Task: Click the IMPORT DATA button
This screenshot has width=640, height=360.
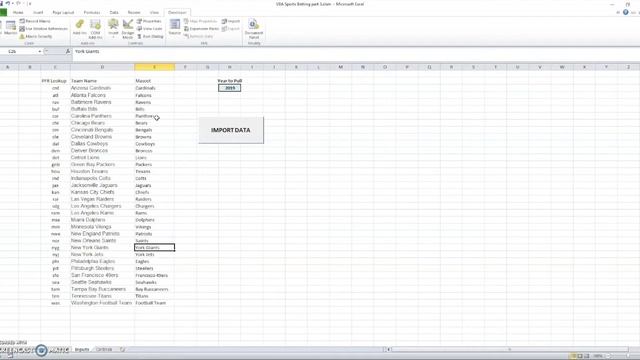Action: tap(231, 130)
